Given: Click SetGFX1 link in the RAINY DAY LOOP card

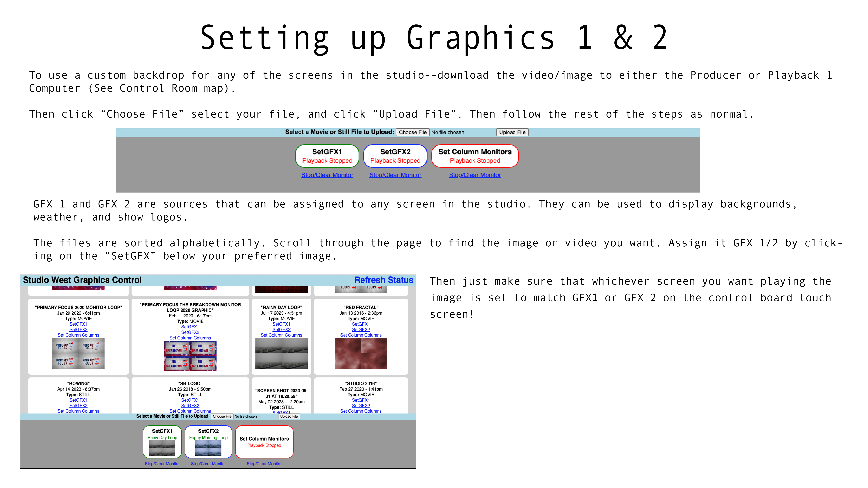Looking at the screenshot, I should tap(281, 324).
